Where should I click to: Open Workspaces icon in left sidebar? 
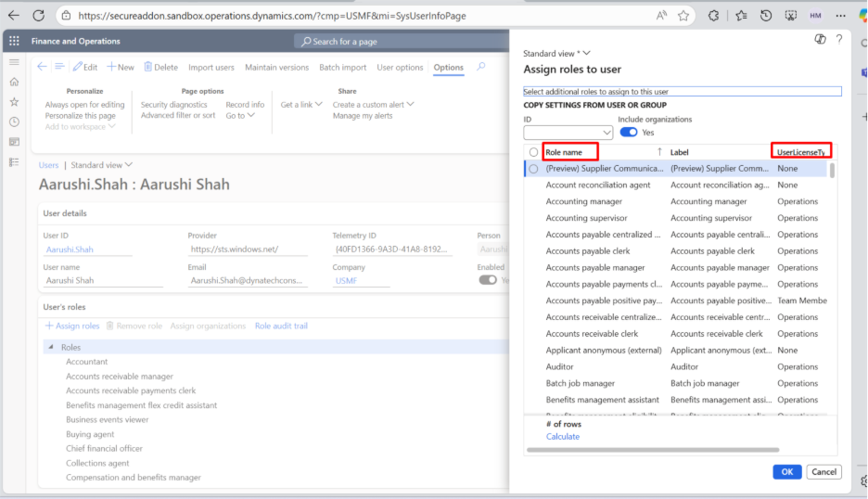[15, 142]
